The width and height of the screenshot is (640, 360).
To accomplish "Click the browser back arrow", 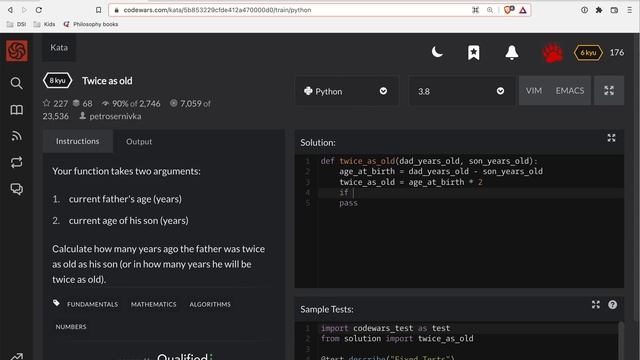I will point(10,10).
